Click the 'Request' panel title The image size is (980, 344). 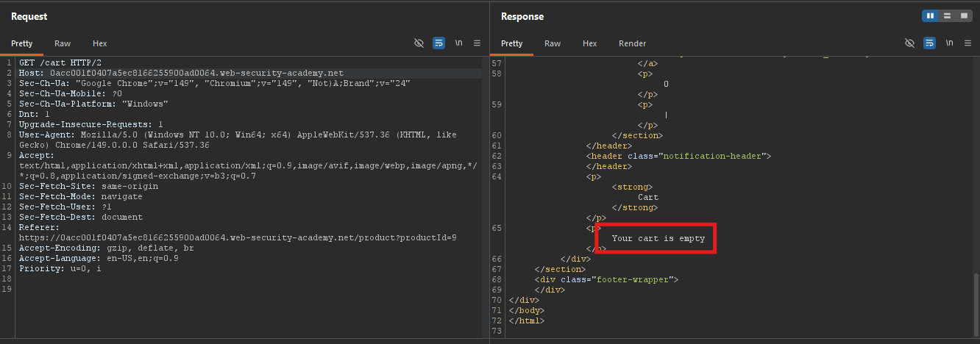[29, 16]
